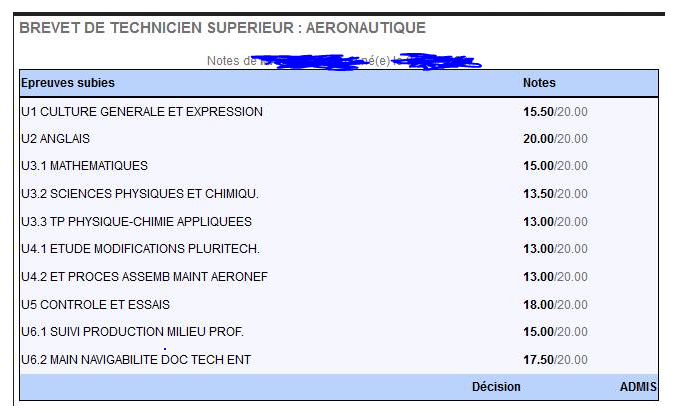Screen dimensions: 678x419
Task: Select U4.2 ET PROCES ASSEMB MAINT AERONEF
Action: tap(144, 276)
